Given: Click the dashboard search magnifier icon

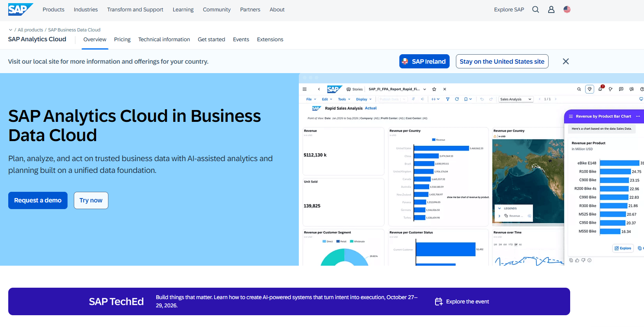Looking at the screenshot, I should pos(579,89).
